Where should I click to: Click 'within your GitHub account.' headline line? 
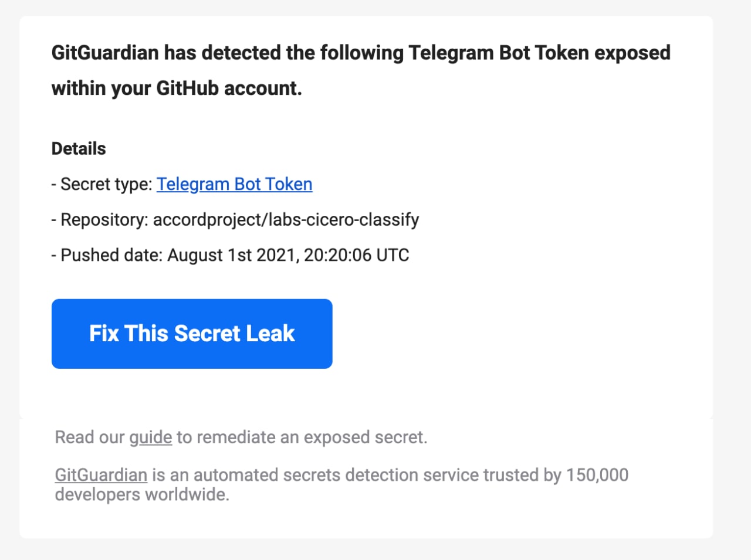point(177,88)
